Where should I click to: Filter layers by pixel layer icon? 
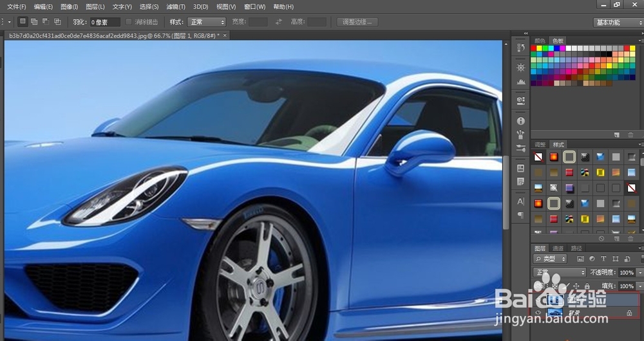(x=580, y=259)
